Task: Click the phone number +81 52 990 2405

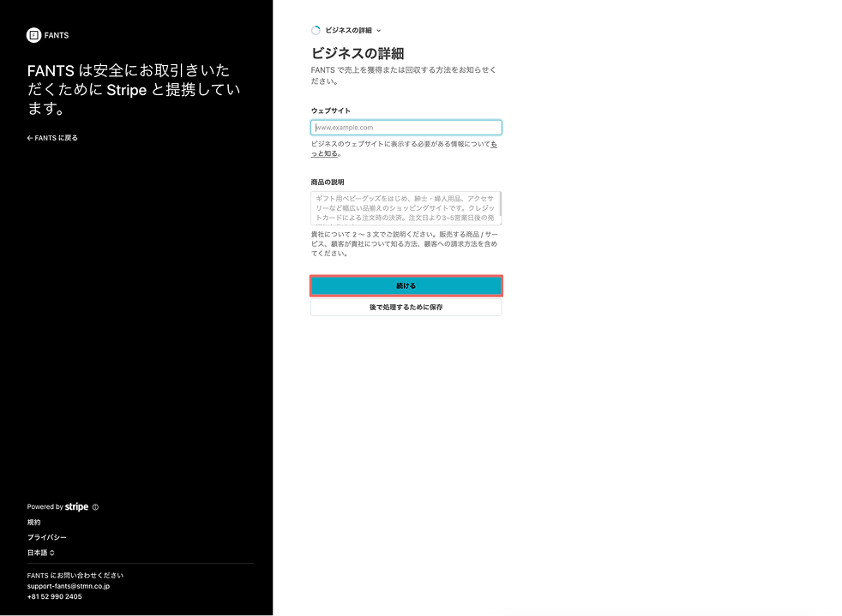Action: coord(54,596)
